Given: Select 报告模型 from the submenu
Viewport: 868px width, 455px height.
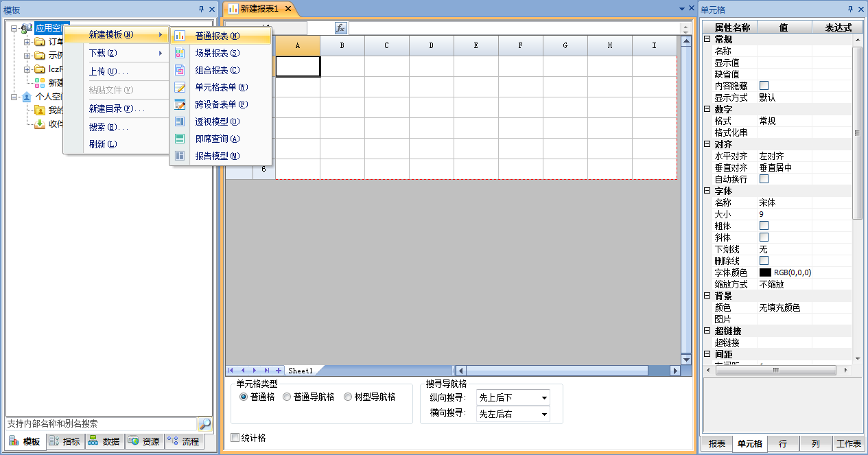Looking at the screenshot, I should click(x=217, y=156).
